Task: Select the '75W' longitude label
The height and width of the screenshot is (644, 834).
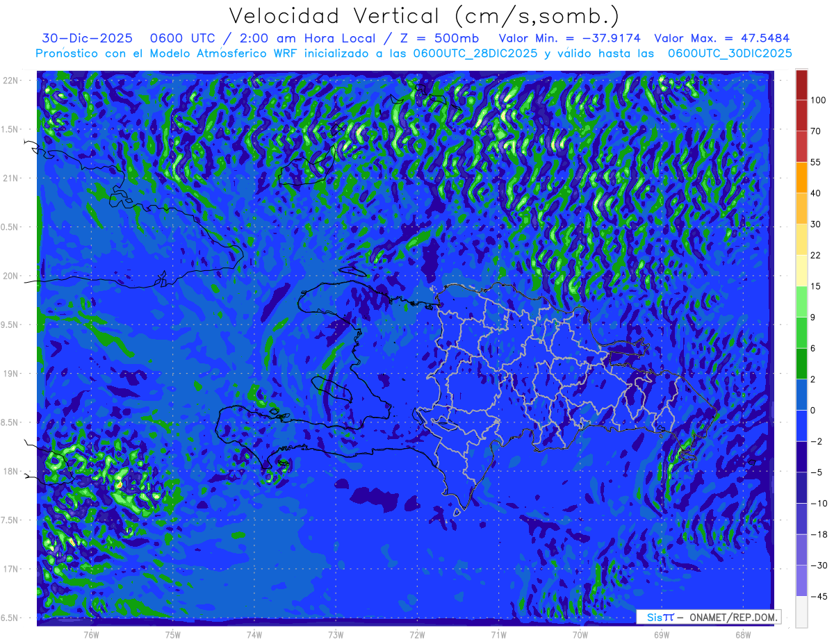Action: (173, 635)
